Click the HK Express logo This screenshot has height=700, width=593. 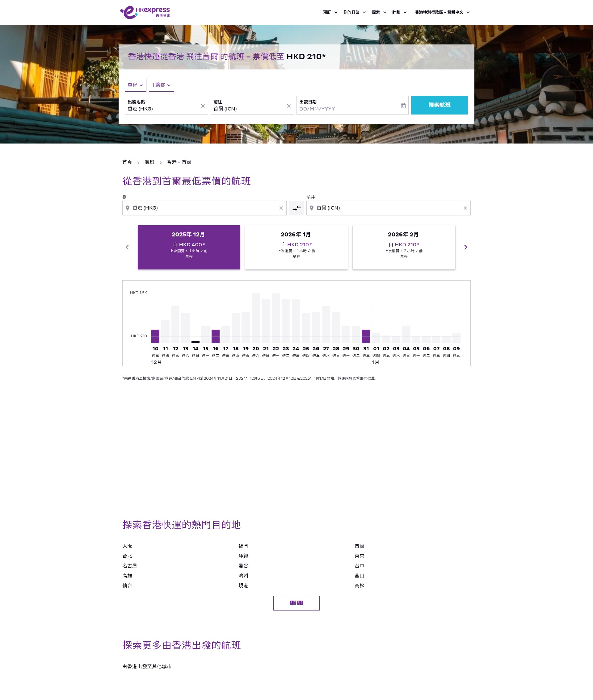[145, 12]
